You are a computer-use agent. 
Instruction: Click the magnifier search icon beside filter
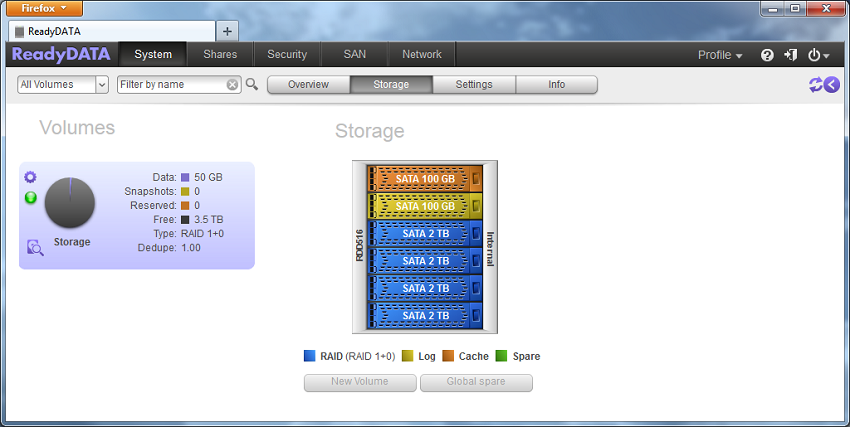coord(252,84)
